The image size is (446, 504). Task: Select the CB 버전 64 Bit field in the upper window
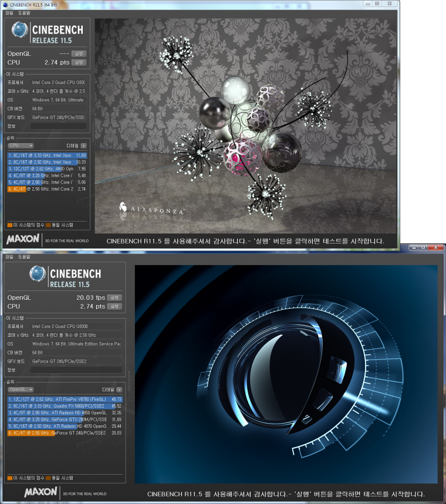[x=59, y=109]
